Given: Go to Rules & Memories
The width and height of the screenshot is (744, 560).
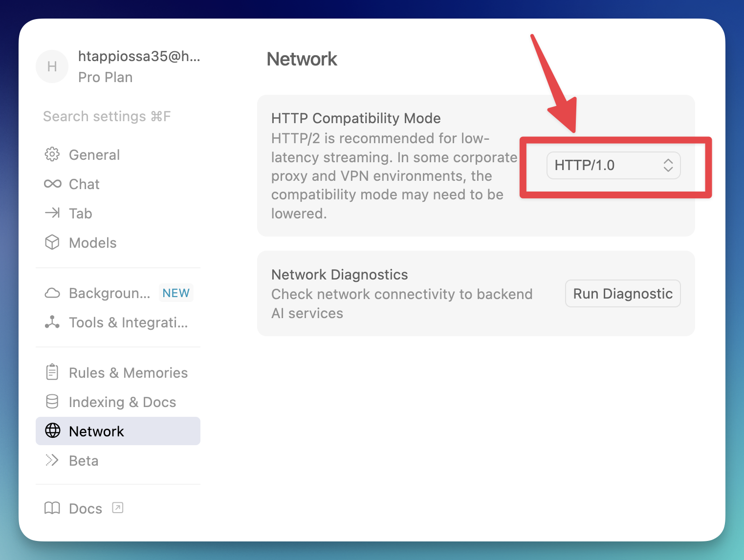Looking at the screenshot, I should click(x=118, y=372).
